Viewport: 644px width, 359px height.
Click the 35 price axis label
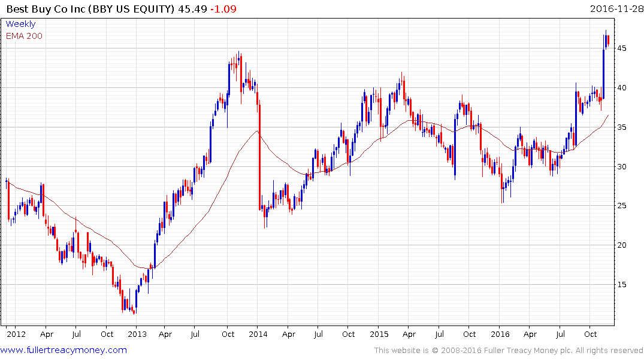pyautogui.click(x=622, y=127)
